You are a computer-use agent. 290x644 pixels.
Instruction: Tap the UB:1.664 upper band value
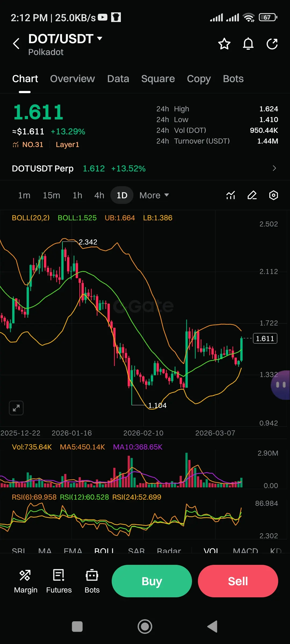pyautogui.click(x=120, y=218)
